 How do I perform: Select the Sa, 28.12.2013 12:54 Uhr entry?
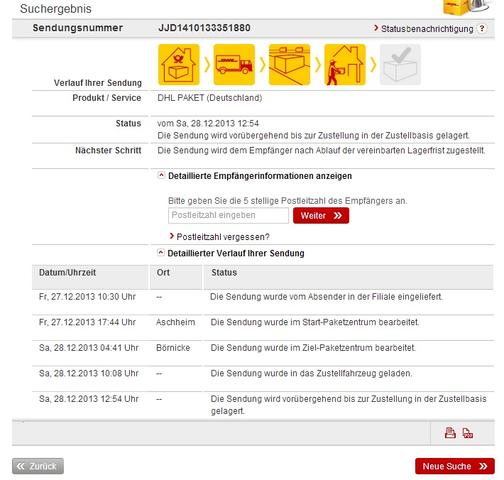[89, 399]
